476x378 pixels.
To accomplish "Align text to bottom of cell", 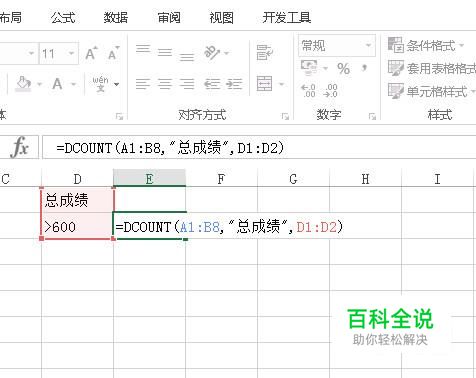I will click(187, 57).
